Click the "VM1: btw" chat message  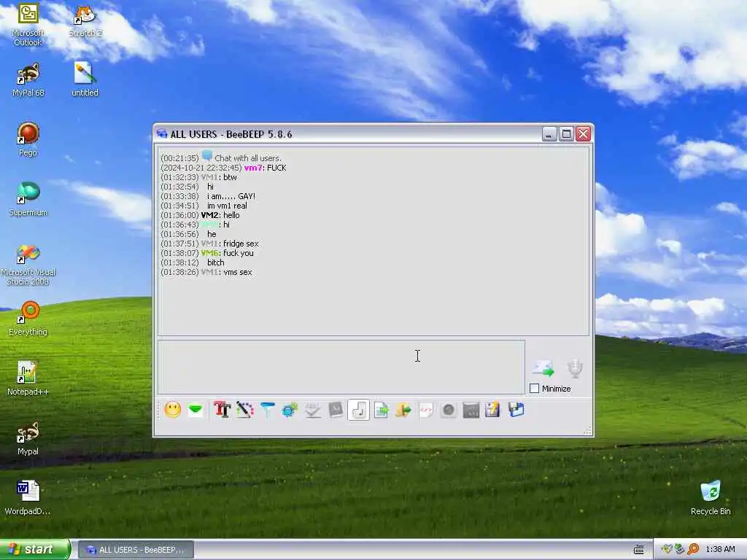click(x=219, y=177)
